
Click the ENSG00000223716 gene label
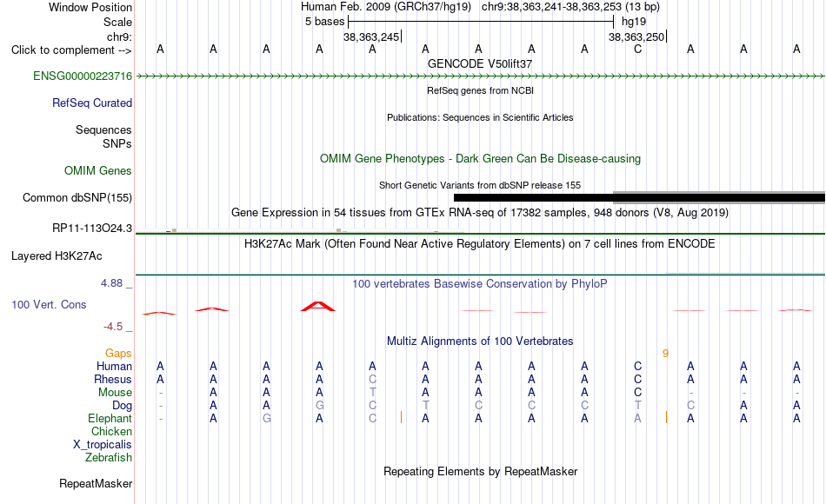(x=83, y=76)
